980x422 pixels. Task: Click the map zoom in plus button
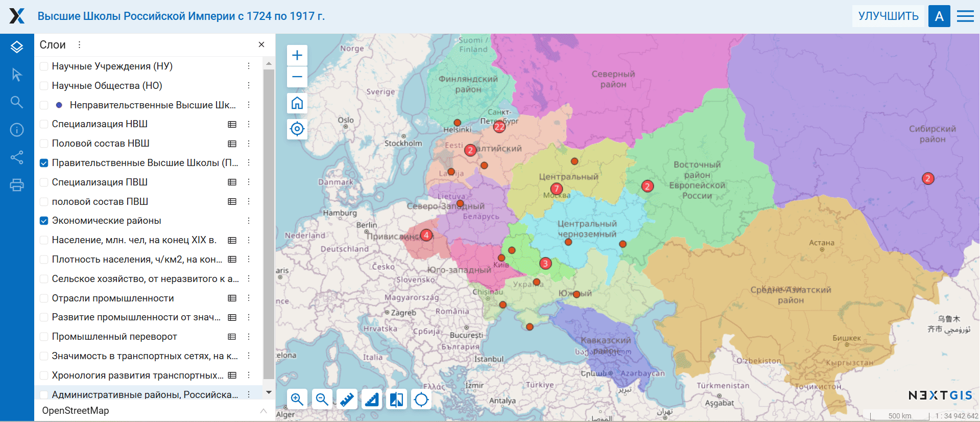click(x=297, y=55)
